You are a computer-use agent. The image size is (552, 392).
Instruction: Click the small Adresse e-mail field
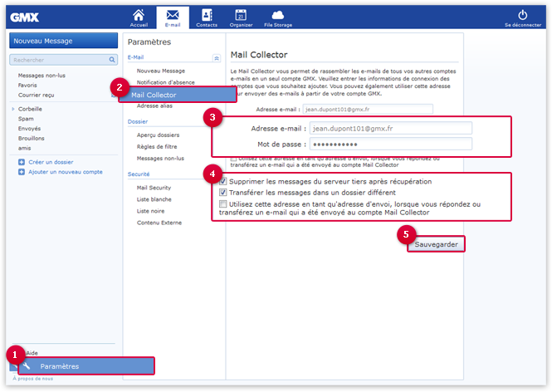368,109
